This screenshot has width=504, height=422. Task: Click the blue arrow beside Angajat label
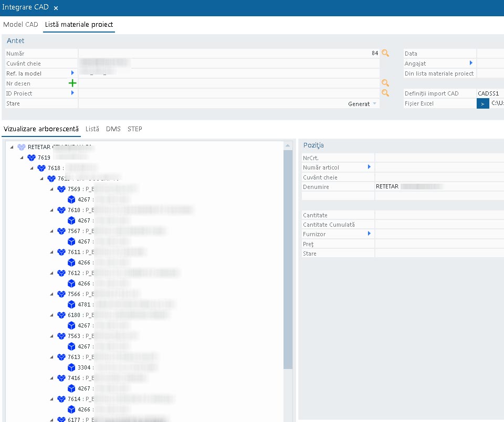pos(471,63)
